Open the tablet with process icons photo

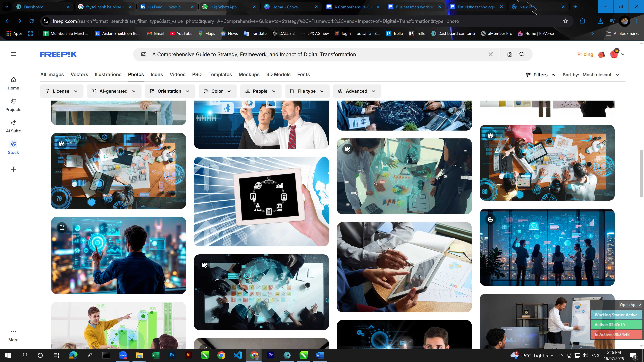pyautogui.click(x=261, y=201)
